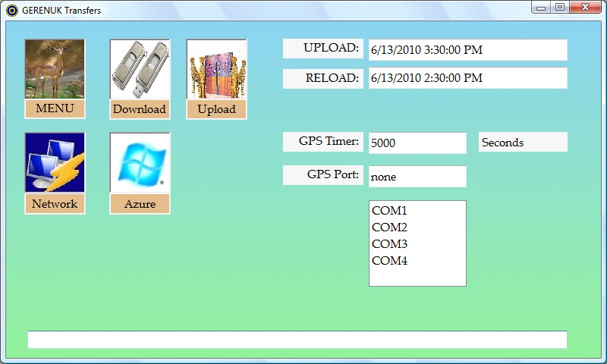Click the Network computers icon

coord(55,163)
